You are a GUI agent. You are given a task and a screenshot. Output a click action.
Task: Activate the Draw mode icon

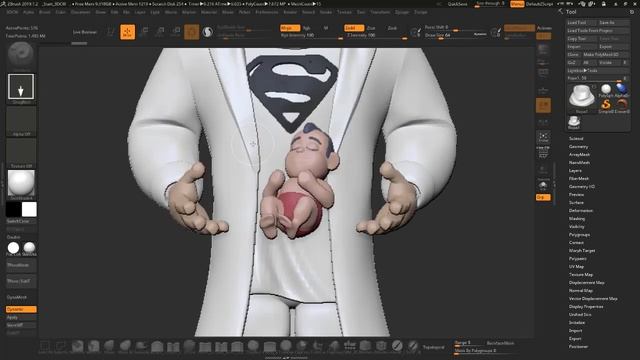tap(127, 32)
